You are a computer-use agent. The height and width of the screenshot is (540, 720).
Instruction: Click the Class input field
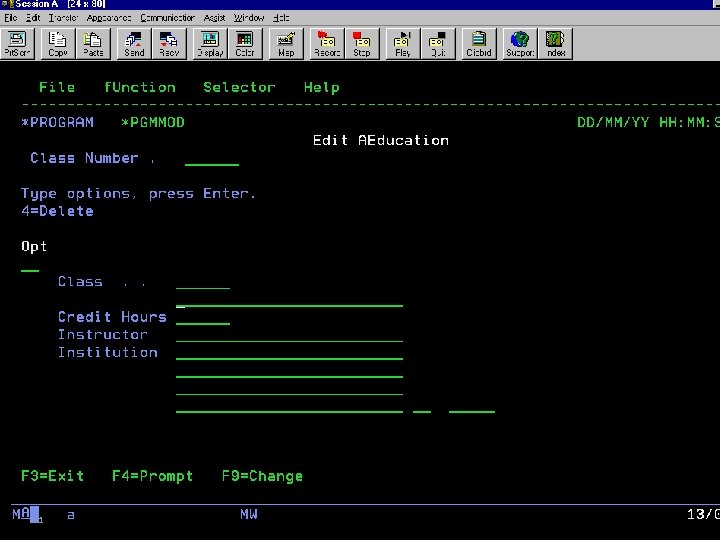pos(203,282)
